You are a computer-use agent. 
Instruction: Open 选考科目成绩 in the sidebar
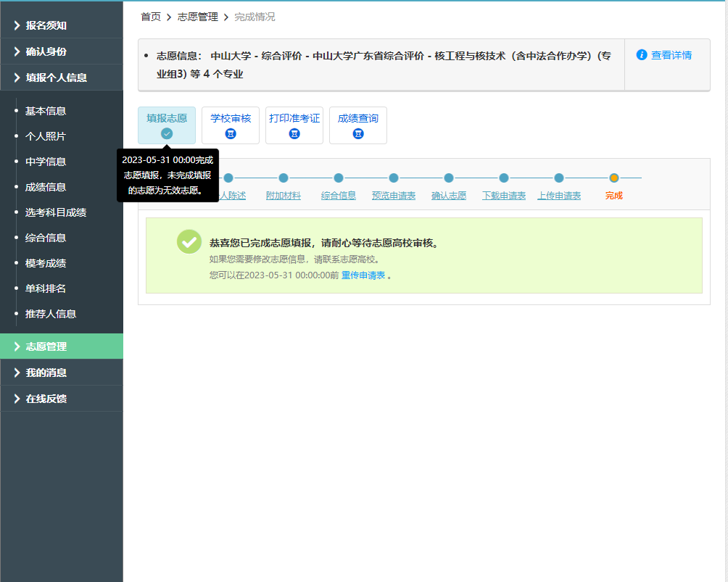click(56, 212)
